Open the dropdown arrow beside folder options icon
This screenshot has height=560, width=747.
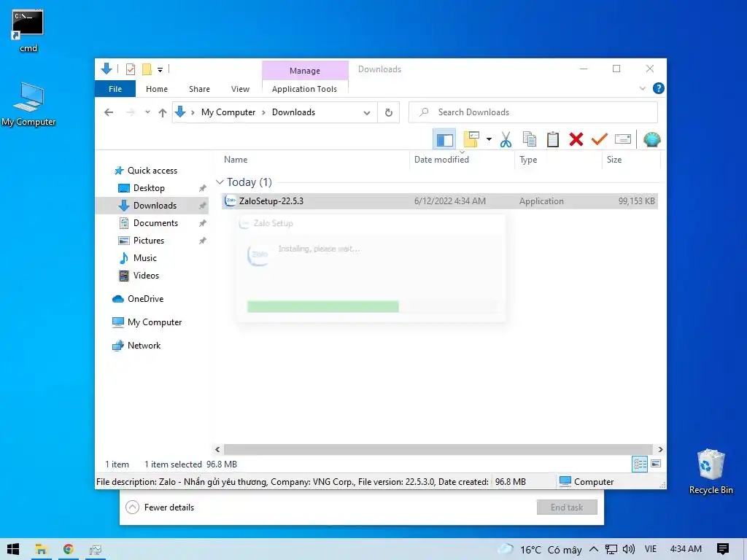489,139
